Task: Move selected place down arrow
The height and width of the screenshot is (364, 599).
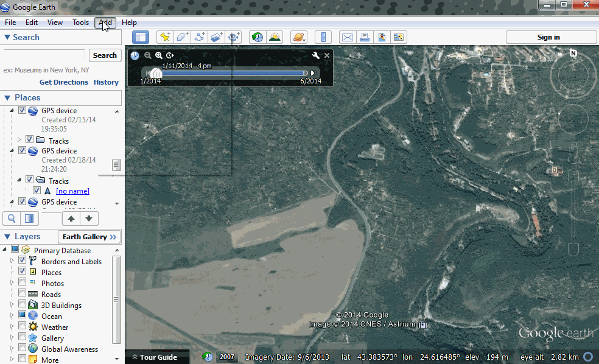Action: (x=89, y=219)
